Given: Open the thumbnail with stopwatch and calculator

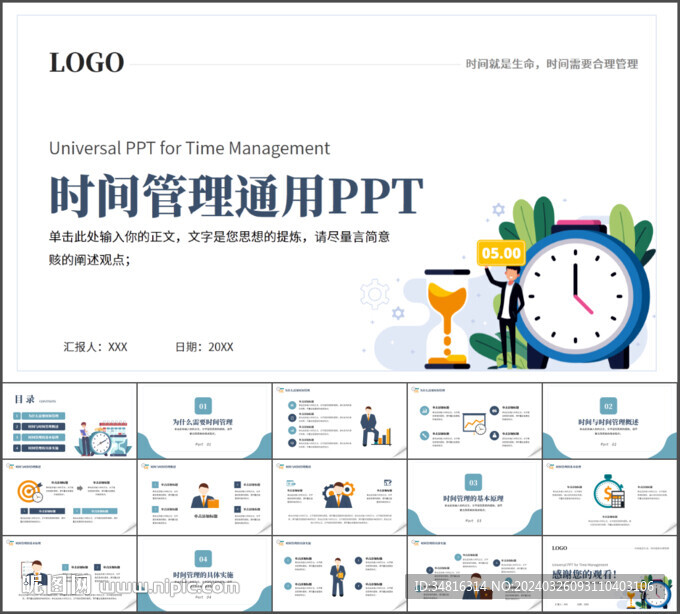Looking at the screenshot, I should [x=609, y=498].
